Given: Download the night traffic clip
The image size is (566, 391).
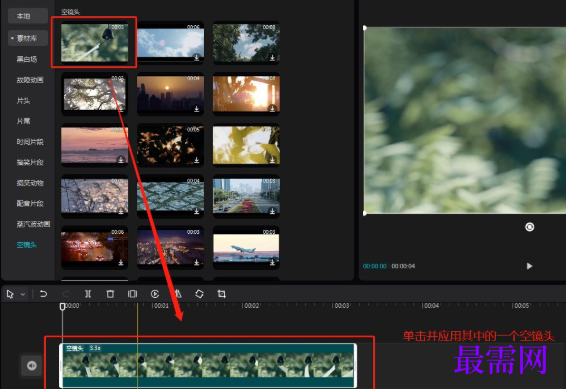Looking at the screenshot, I should click(x=121, y=262).
